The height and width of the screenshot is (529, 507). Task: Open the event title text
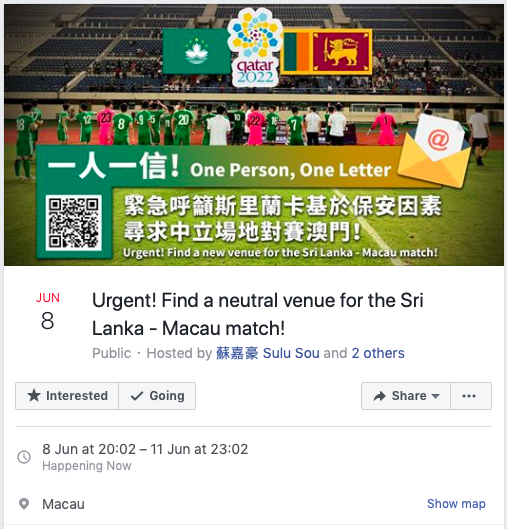tap(258, 314)
